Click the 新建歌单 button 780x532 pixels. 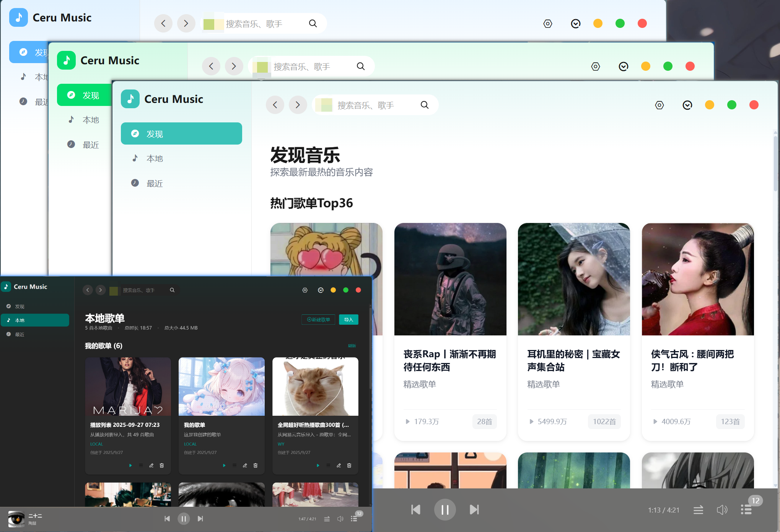(318, 319)
